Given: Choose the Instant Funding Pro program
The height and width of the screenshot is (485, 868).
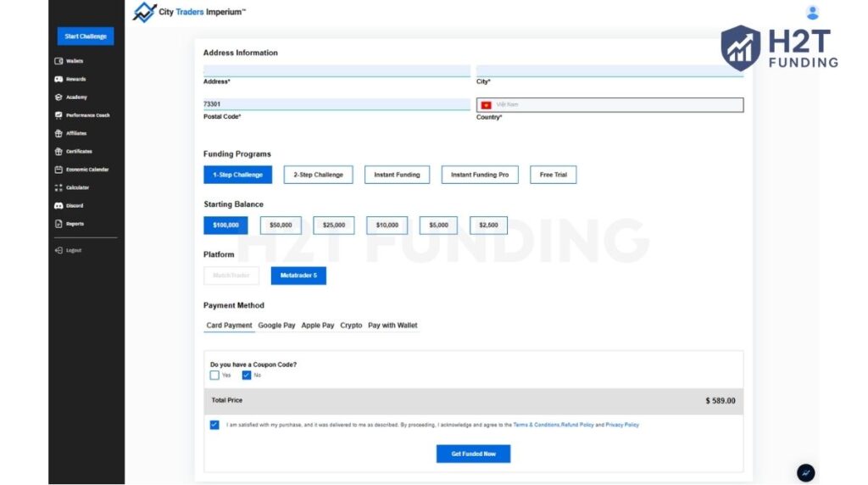Looking at the screenshot, I should pos(480,175).
